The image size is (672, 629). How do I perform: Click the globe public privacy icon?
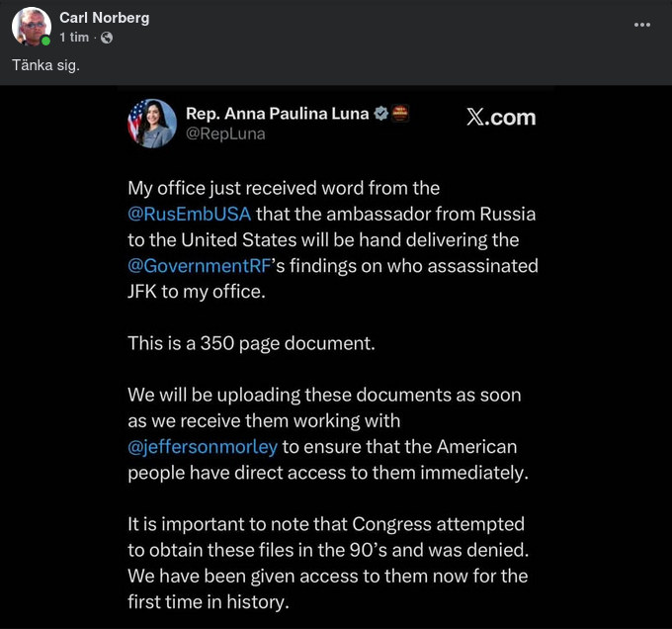pyautogui.click(x=107, y=38)
